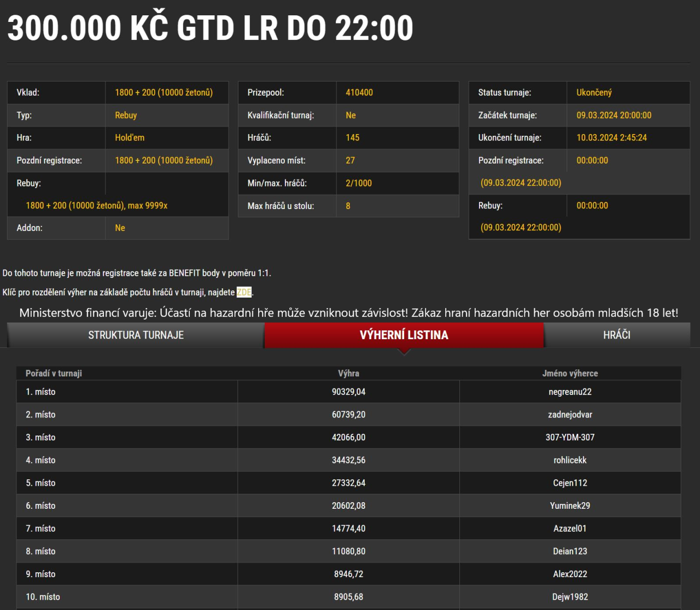The height and width of the screenshot is (610, 700).
Task: Click the '10. místo' row label
Action: coord(43,597)
